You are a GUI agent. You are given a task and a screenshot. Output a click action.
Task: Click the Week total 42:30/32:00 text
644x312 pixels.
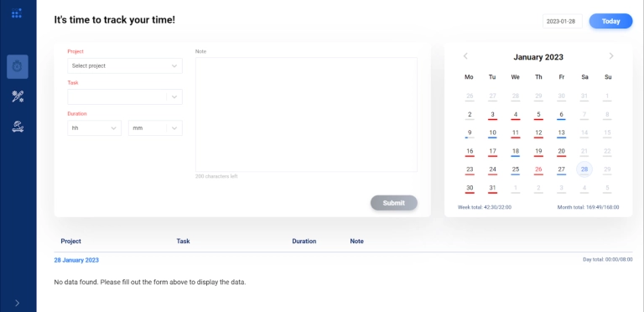tap(485, 207)
